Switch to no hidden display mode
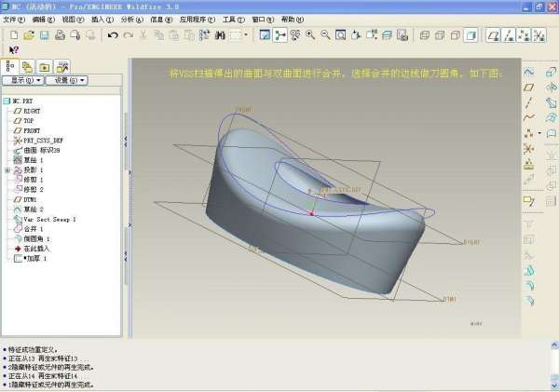Screen dimensions: 559x392 coord(455,35)
